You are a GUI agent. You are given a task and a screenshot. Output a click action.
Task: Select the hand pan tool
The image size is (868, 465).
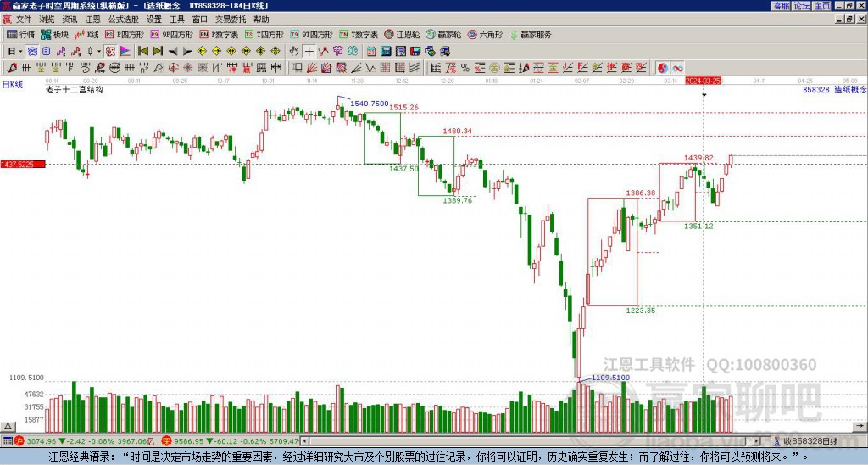pyautogui.click(x=294, y=52)
